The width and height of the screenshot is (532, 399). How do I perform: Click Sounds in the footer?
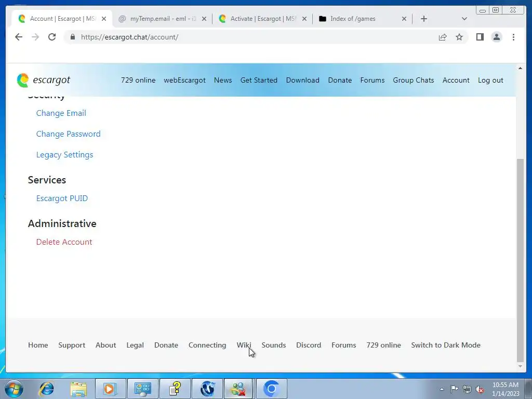(x=273, y=345)
